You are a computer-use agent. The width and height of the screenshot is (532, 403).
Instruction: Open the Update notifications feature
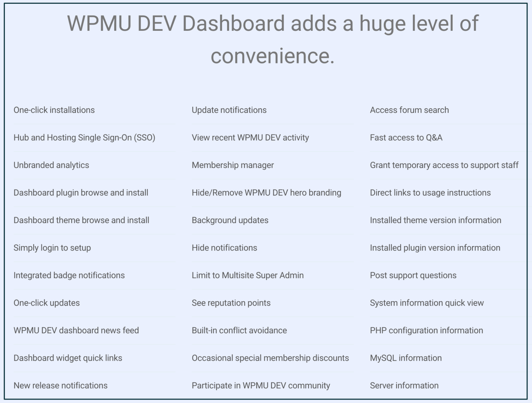(x=229, y=110)
